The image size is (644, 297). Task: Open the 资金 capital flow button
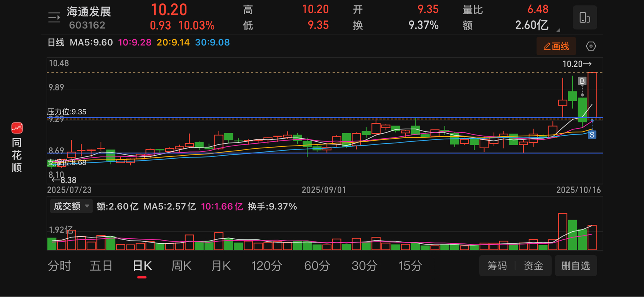[533, 266]
